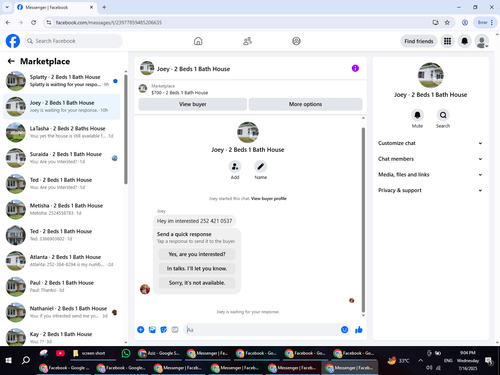Mute the Joey conversation
The height and width of the screenshot is (375, 500).
pos(417,115)
